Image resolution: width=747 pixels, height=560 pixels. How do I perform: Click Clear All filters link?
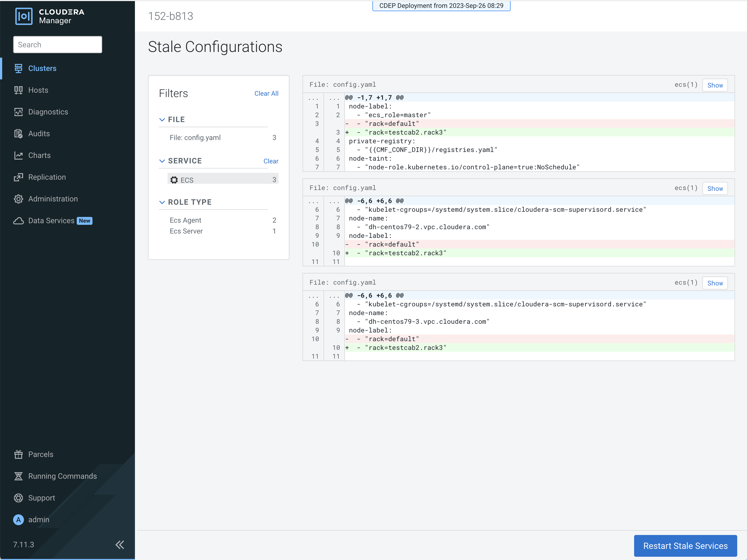[x=266, y=94]
